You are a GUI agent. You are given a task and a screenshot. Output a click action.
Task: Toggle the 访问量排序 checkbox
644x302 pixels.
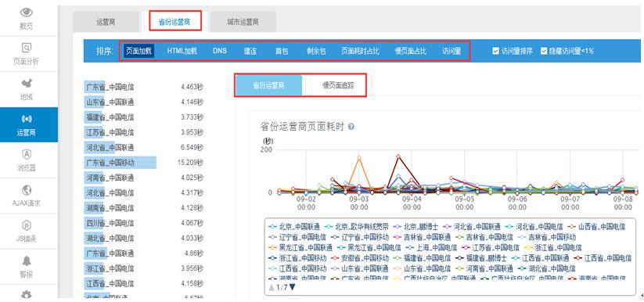(x=496, y=52)
